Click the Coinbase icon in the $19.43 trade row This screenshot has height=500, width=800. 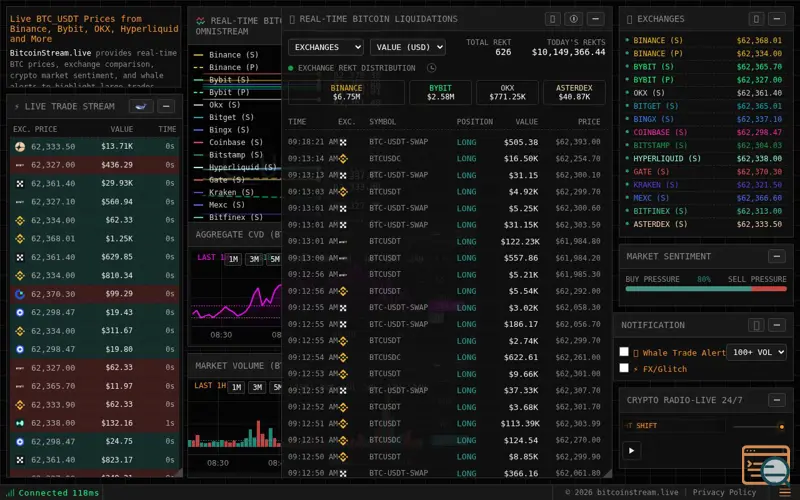pyautogui.click(x=20, y=312)
